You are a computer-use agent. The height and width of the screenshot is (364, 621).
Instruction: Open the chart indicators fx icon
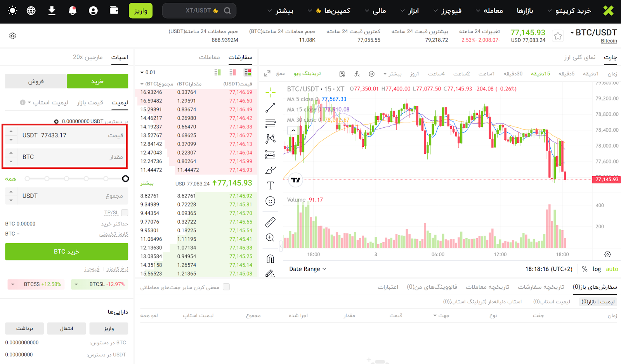(357, 74)
